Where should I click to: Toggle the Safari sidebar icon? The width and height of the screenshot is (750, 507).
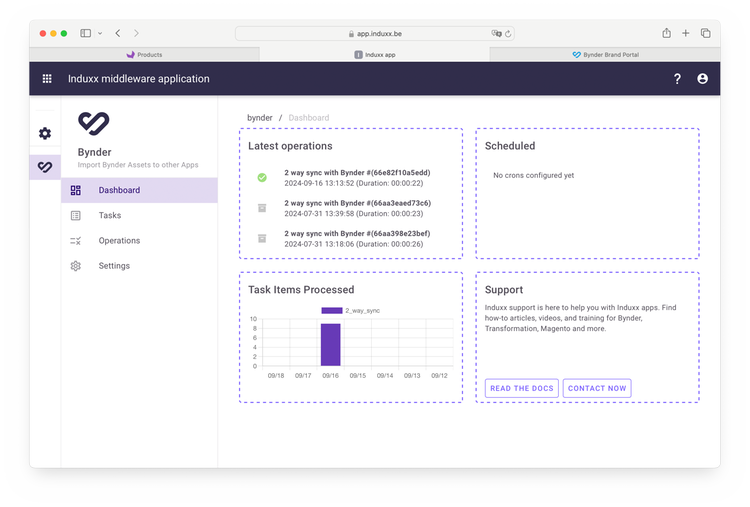click(x=86, y=33)
